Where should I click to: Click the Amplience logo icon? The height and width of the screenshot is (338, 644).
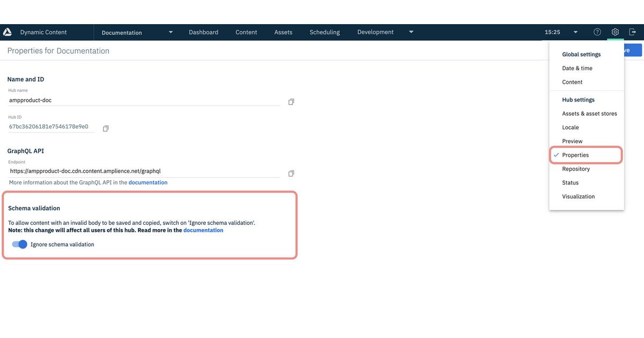tap(8, 32)
